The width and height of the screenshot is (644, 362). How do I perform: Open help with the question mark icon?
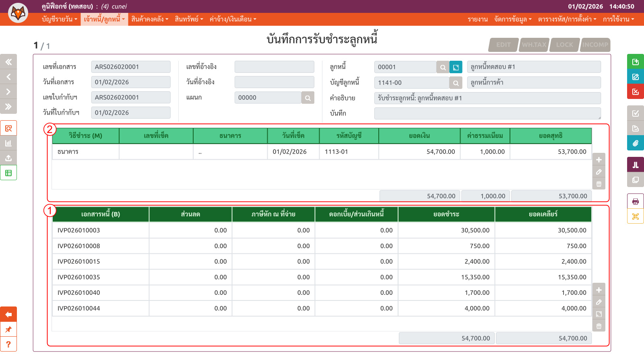[8, 344]
